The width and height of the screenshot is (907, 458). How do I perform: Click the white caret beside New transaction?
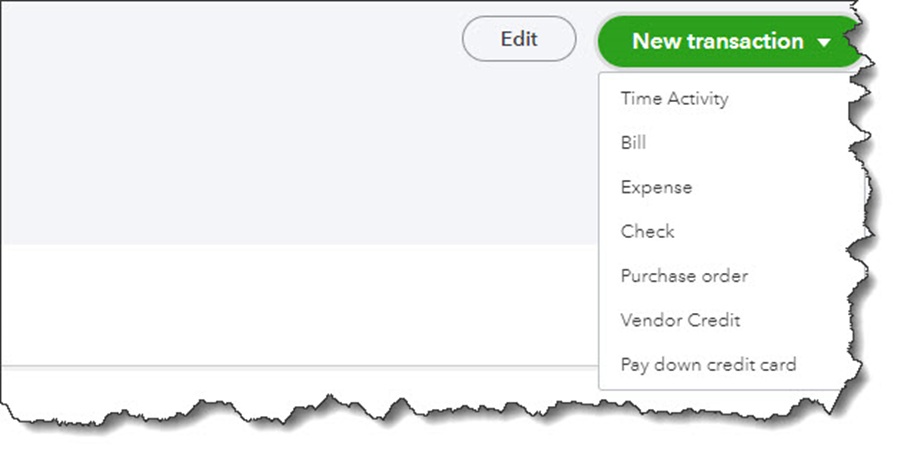point(824,43)
